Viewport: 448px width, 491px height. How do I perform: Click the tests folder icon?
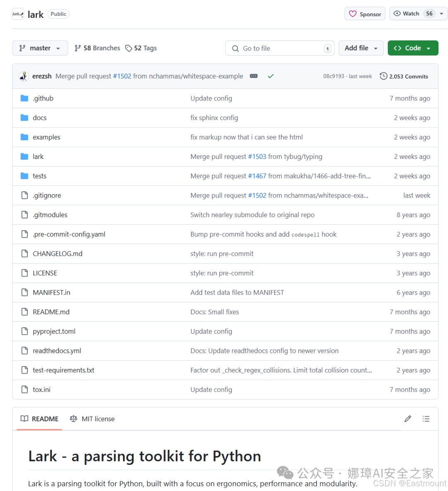(24, 176)
